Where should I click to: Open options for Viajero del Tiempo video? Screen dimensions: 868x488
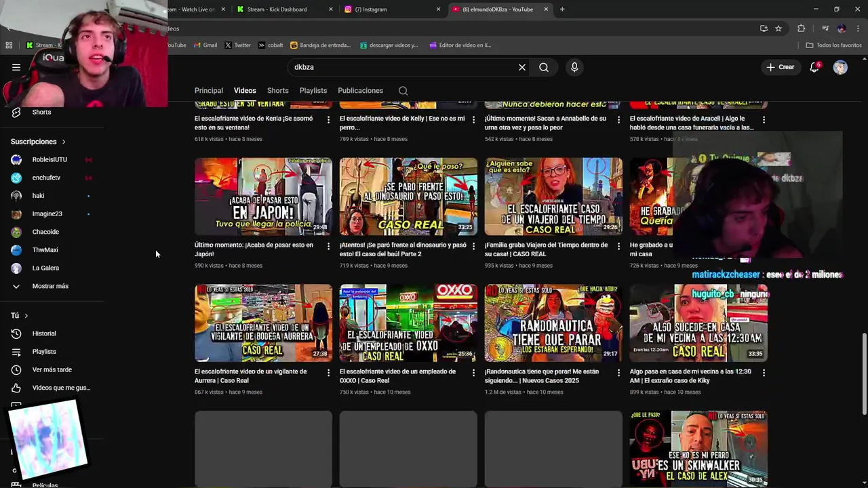coord(618,246)
